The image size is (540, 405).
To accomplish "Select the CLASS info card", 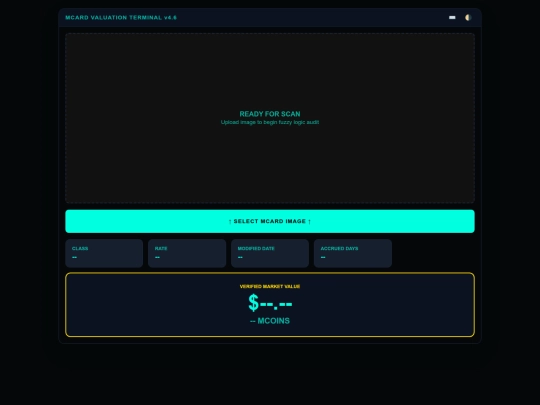I will (104, 253).
